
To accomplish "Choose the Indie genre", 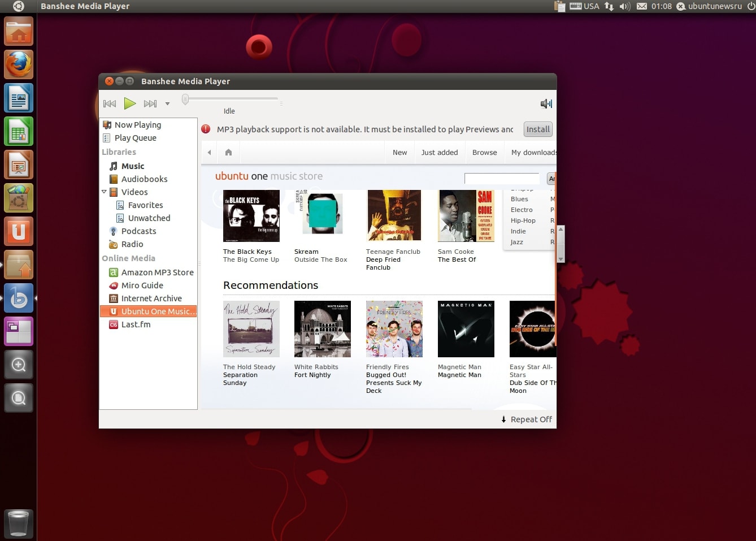I will click(518, 231).
